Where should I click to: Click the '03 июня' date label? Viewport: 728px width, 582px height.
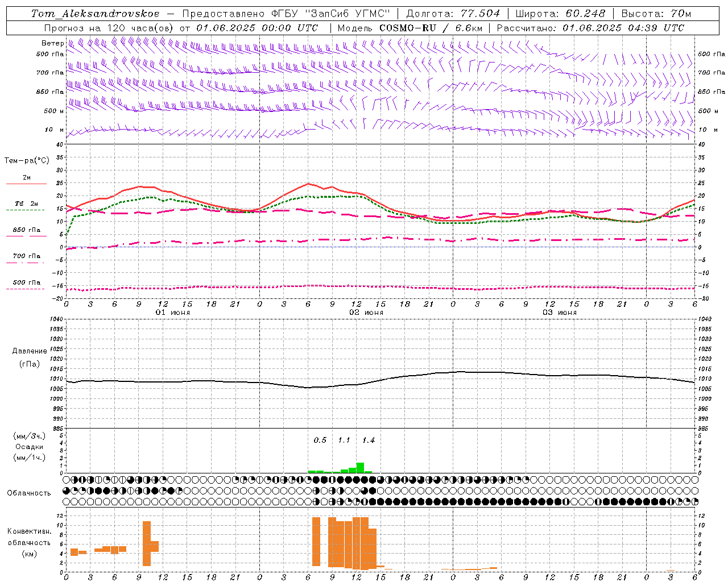pos(560,313)
